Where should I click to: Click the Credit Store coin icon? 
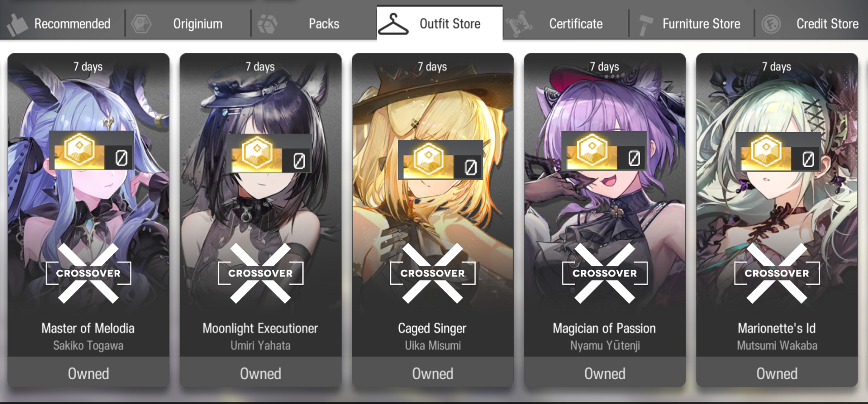(771, 24)
